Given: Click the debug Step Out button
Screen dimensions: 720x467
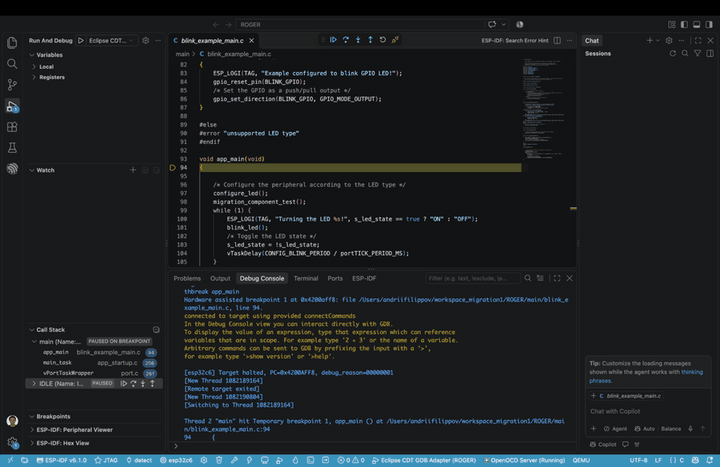Looking at the screenshot, I should click(x=370, y=40).
